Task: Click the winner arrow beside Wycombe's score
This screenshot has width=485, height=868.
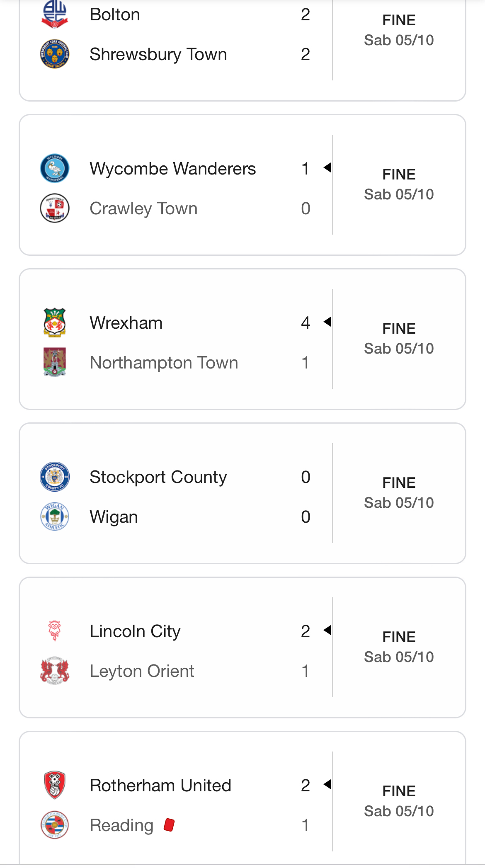Action: tap(327, 168)
